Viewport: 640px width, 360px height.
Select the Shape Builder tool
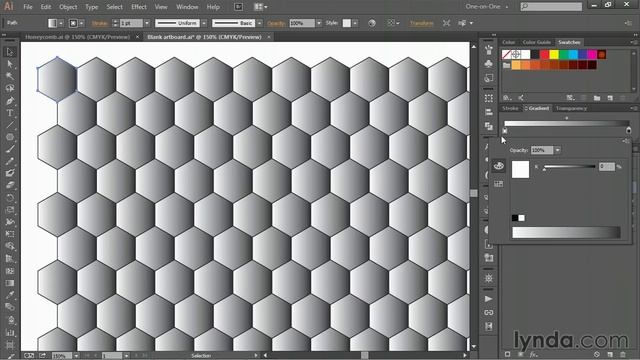(10, 247)
